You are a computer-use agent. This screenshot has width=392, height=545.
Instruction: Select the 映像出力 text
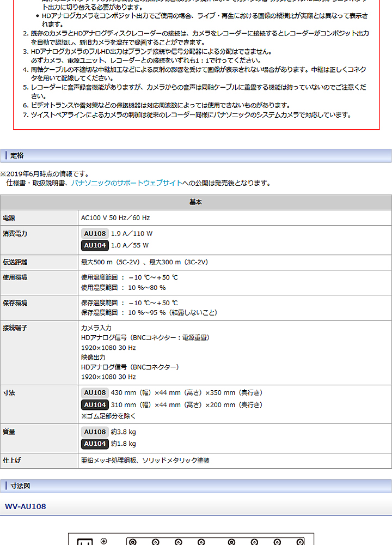(93, 358)
